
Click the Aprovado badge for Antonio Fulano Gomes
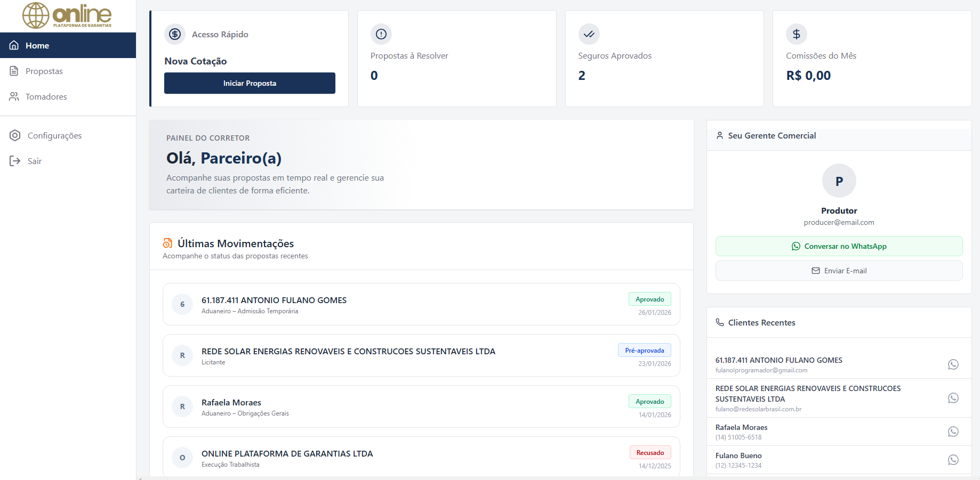(x=650, y=299)
